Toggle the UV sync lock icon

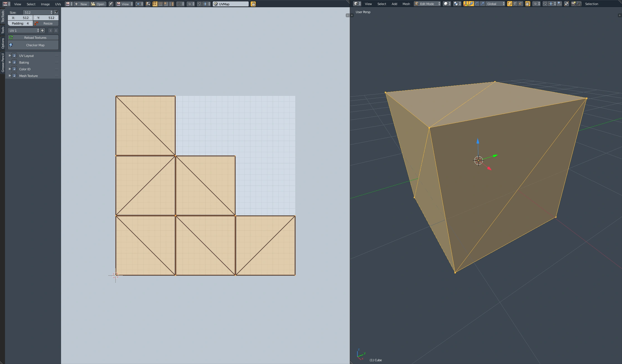click(x=253, y=4)
